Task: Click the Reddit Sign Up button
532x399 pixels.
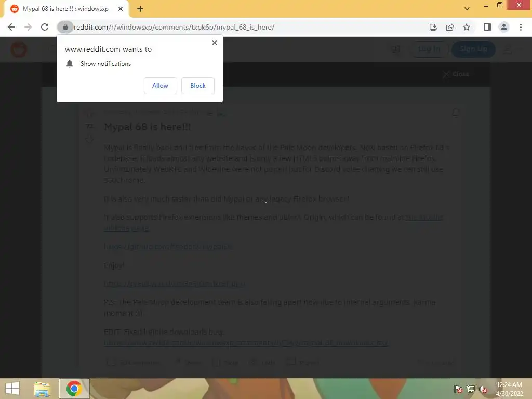Action: [x=474, y=49]
